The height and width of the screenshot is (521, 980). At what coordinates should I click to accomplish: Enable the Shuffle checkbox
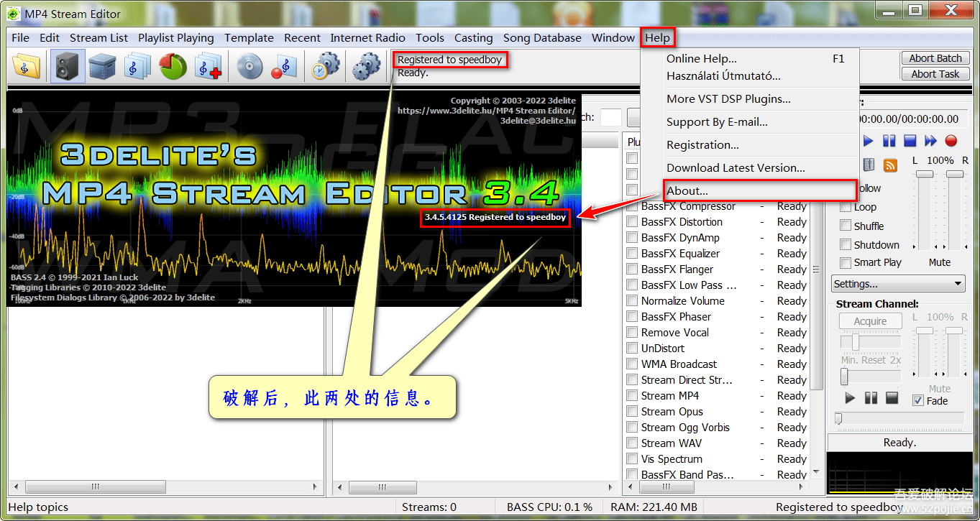[x=846, y=226]
